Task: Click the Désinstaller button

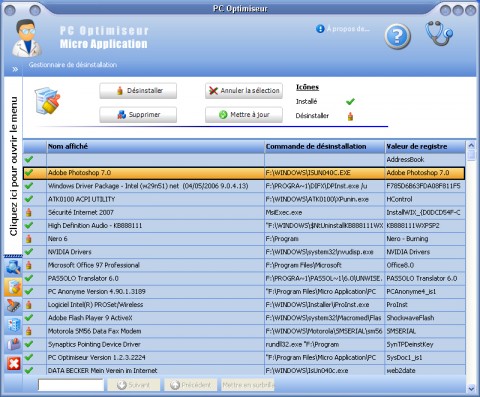Action: [x=138, y=91]
